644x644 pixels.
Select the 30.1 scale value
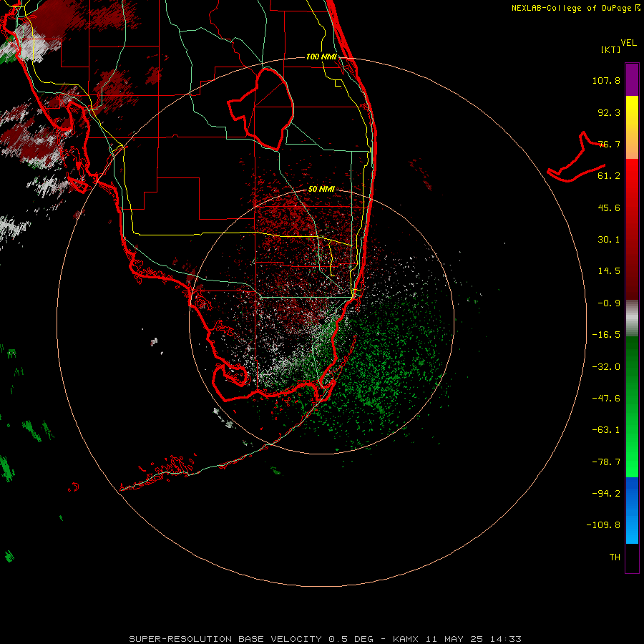[x=609, y=240]
